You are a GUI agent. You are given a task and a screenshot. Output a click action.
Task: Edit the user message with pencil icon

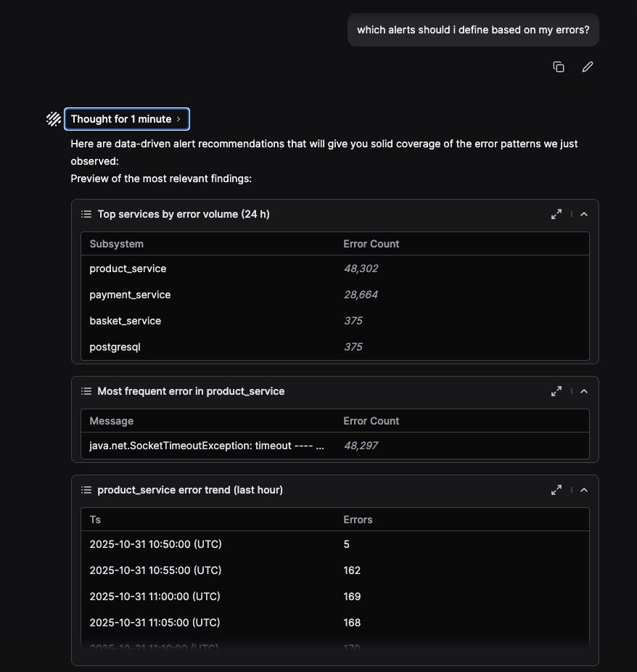[588, 67]
